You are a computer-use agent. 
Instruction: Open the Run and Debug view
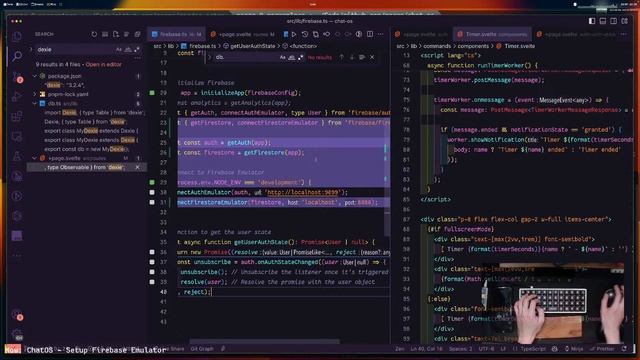(17, 96)
